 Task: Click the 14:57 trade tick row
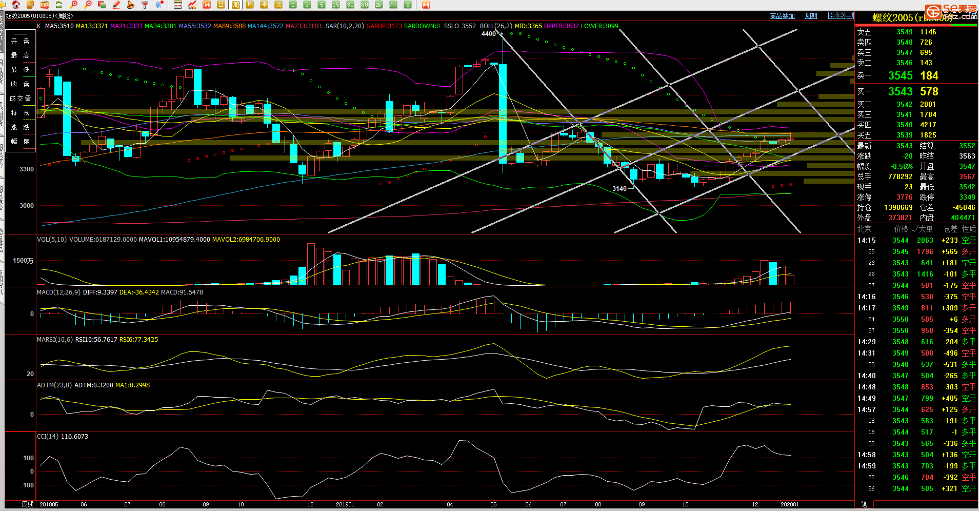point(916,409)
